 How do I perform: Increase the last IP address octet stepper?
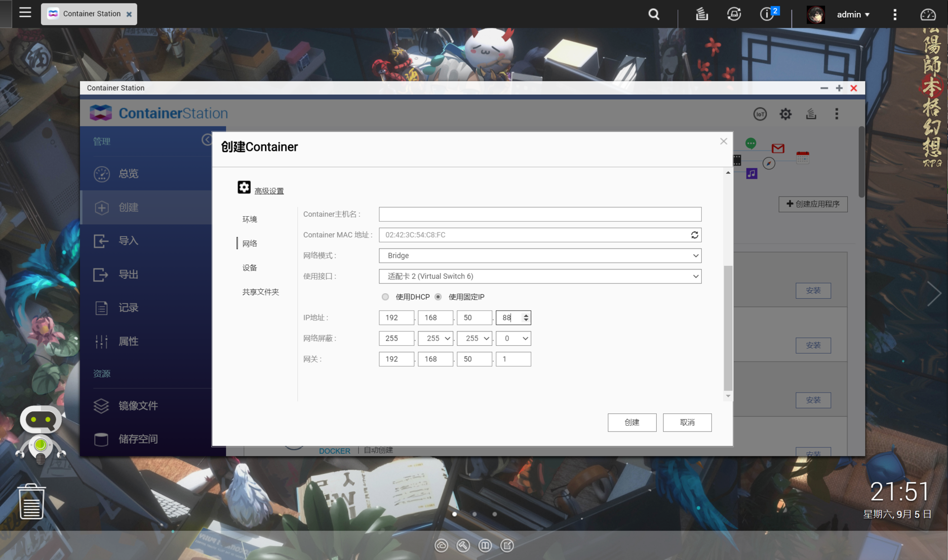[526, 315]
